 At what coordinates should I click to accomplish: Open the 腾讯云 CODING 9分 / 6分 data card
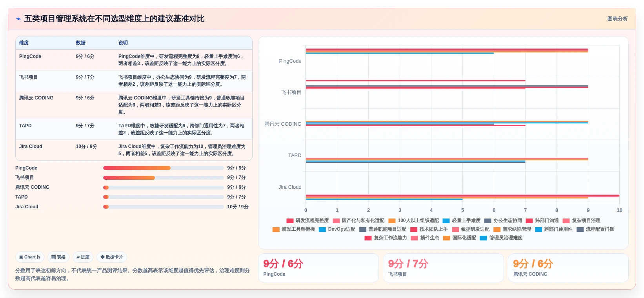[x=568, y=268]
